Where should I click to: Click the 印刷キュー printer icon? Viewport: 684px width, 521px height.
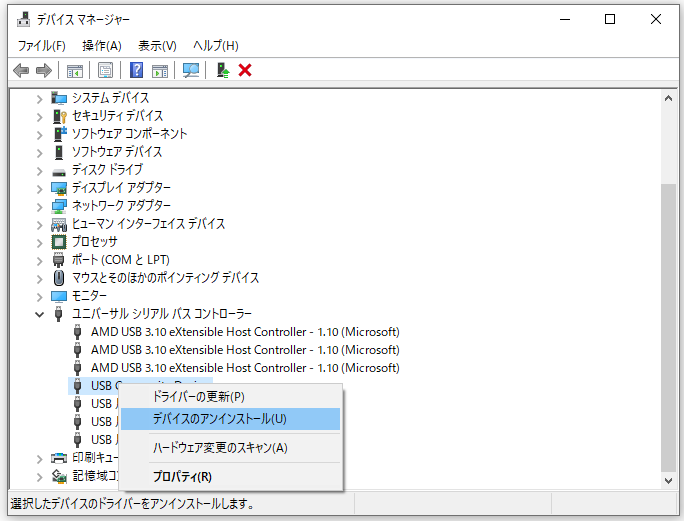pyautogui.click(x=59, y=458)
